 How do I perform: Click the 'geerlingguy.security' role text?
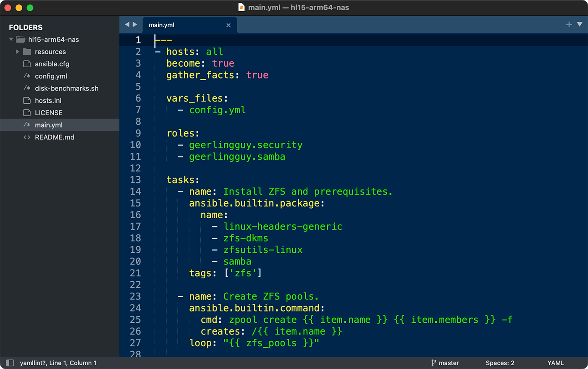(246, 145)
